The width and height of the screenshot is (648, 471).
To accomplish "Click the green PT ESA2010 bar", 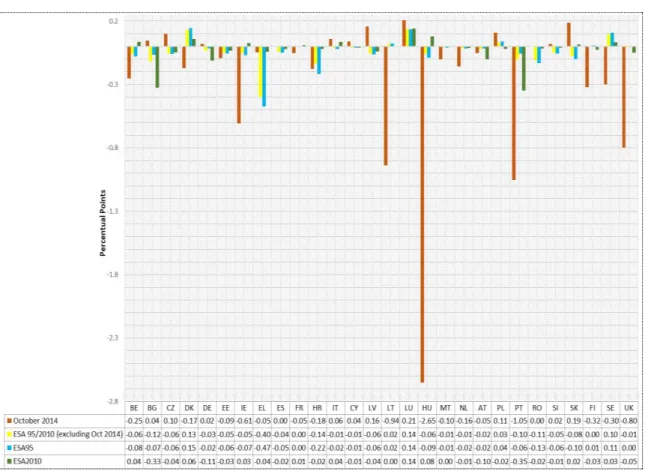I will (524, 68).
